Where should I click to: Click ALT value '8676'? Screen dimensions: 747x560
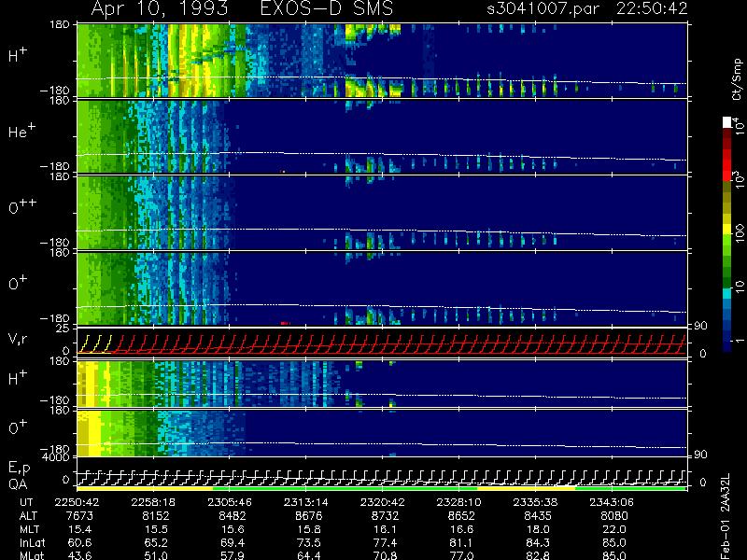pyautogui.click(x=309, y=516)
